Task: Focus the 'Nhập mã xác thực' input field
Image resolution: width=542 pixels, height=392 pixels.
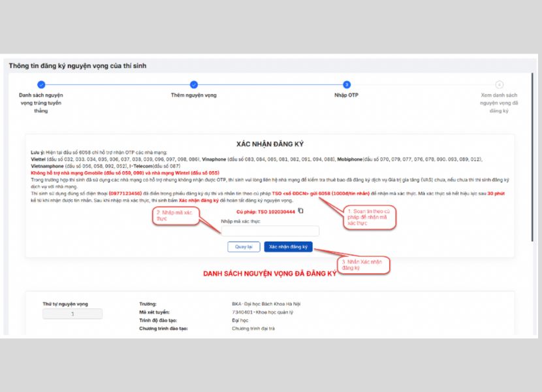Action: tap(270, 231)
